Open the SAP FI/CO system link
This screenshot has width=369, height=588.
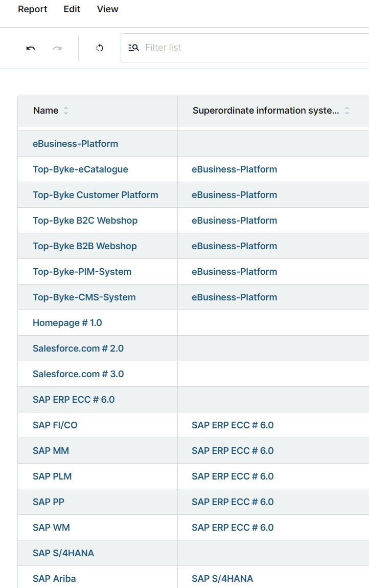coord(55,425)
